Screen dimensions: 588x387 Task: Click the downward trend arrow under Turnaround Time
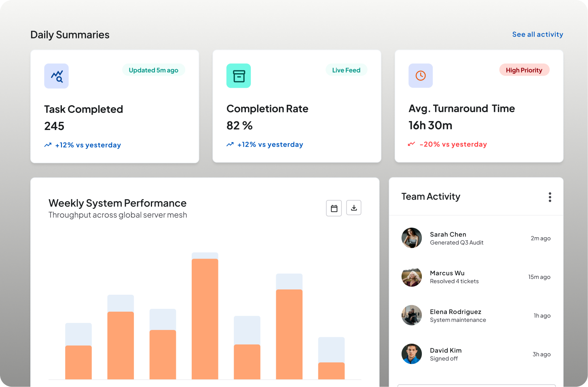tap(411, 144)
